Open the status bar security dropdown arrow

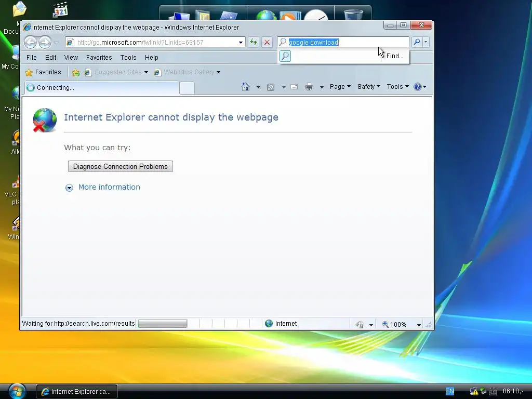pyautogui.click(x=371, y=325)
